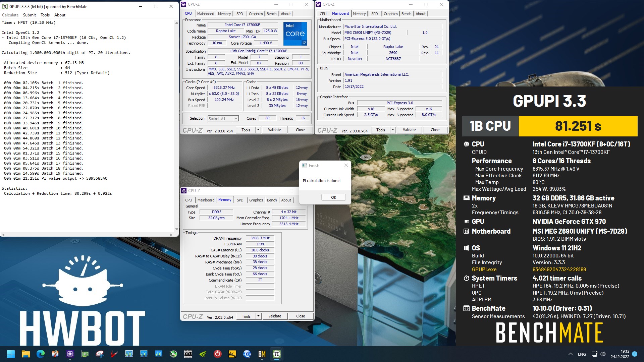
Task: Click the 'PI calculation is done!' message
Action: (321, 181)
